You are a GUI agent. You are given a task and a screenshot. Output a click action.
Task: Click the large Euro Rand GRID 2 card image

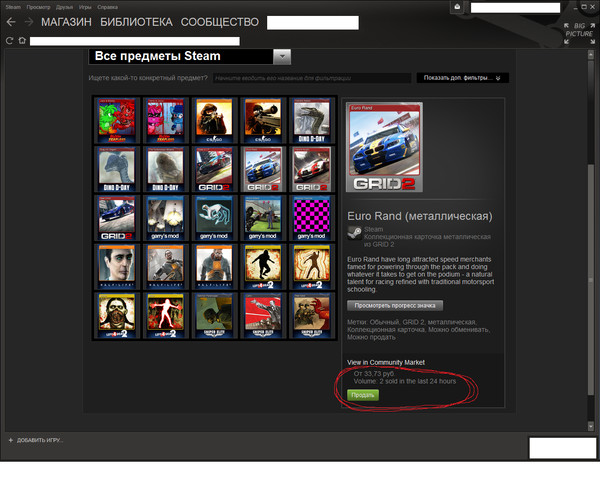pyautogui.click(x=385, y=147)
